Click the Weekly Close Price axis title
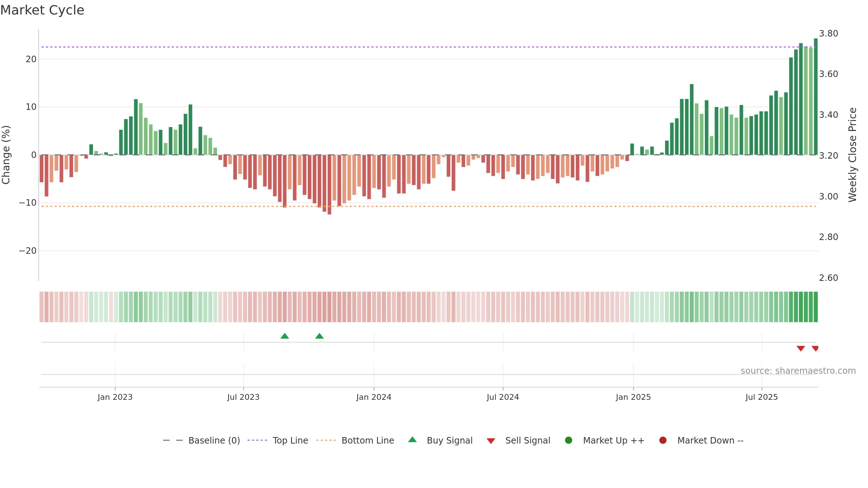Viewport: 868px width, 488px height. (852, 155)
